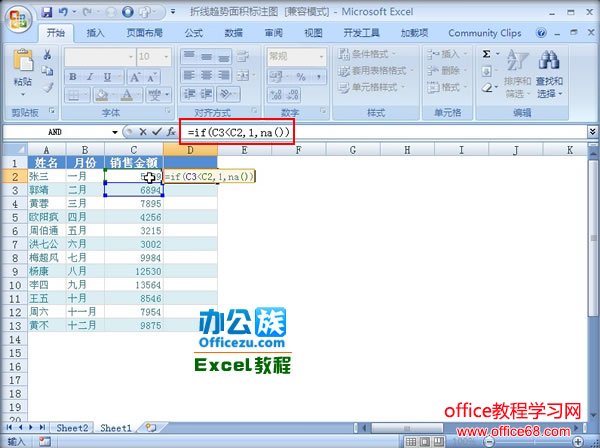Switch to Sheet2 worksheet tab

tap(72, 428)
